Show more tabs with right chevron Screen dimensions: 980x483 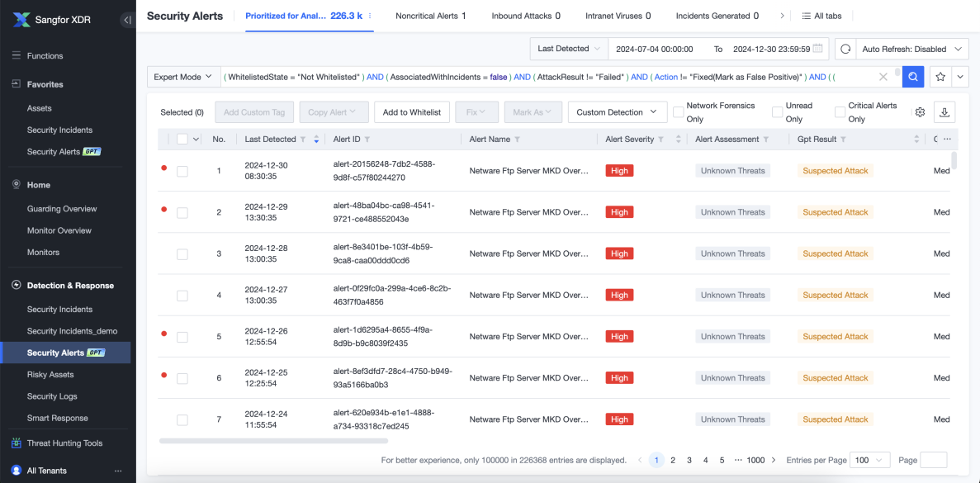click(x=782, y=17)
